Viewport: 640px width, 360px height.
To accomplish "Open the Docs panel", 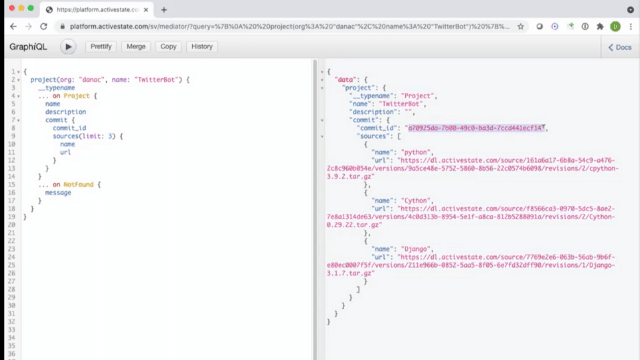I will pyautogui.click(x=620, y=47).
